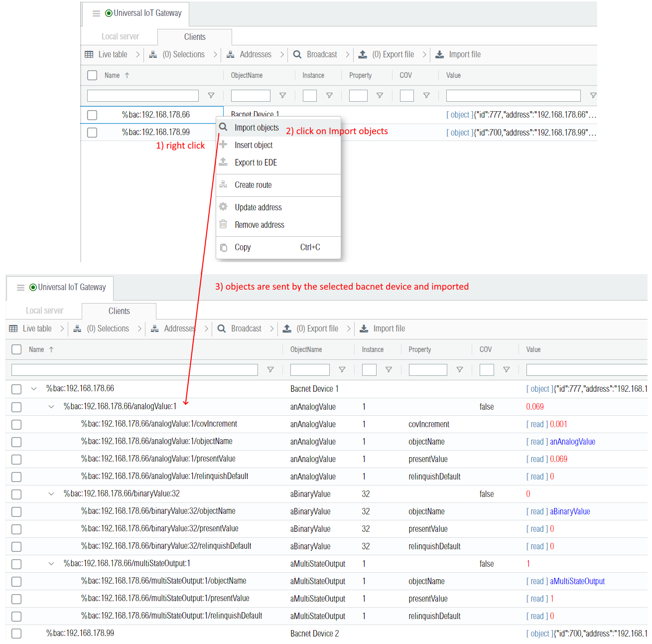This screenshot has width=652, height=644.
Task: Check the analogValue:1/covIncrement row checkbox
Action: [16, 425]
